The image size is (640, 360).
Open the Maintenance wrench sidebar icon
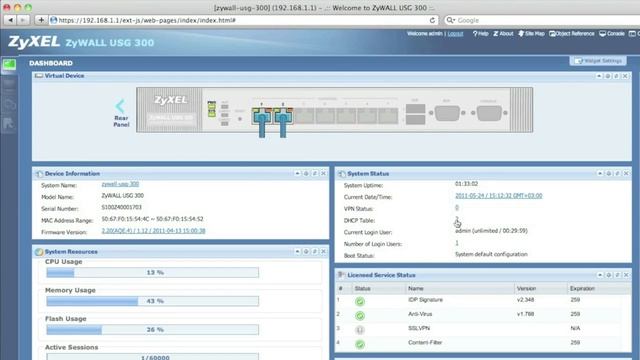[9, 124]
